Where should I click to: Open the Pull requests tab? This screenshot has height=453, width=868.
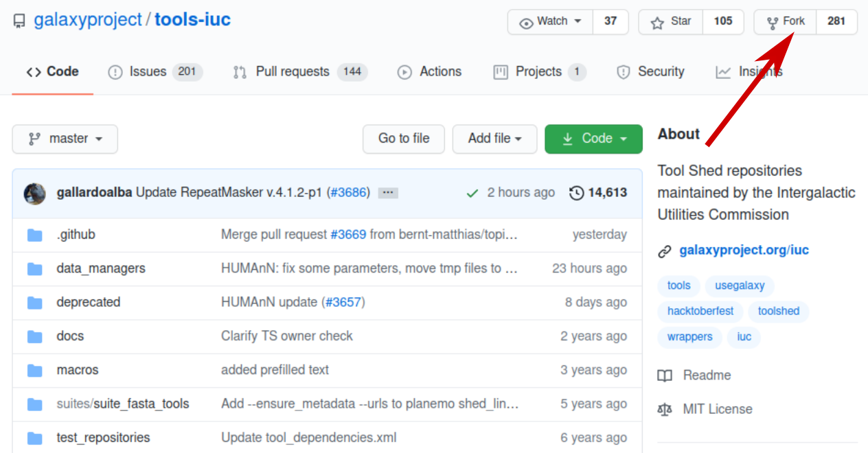(300, 71)
